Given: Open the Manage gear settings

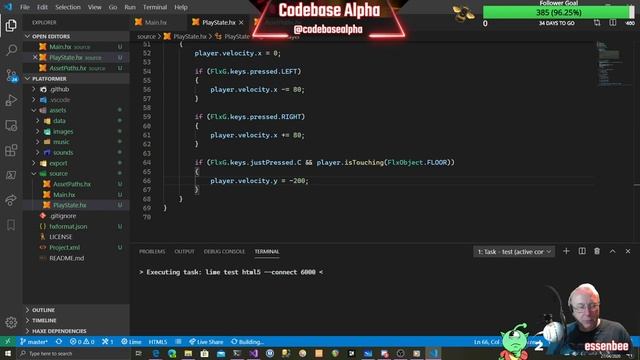Looking at the screenshot, I should (11, 322).
